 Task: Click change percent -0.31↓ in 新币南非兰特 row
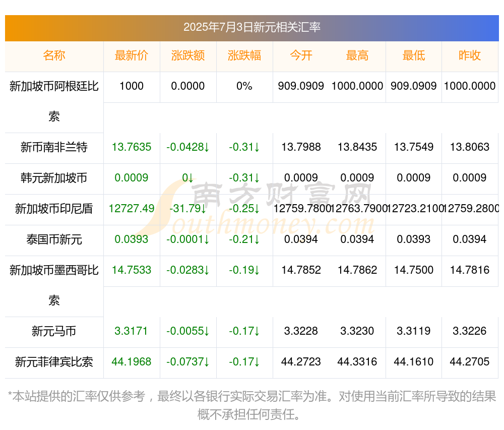click(x=244, y=147)
